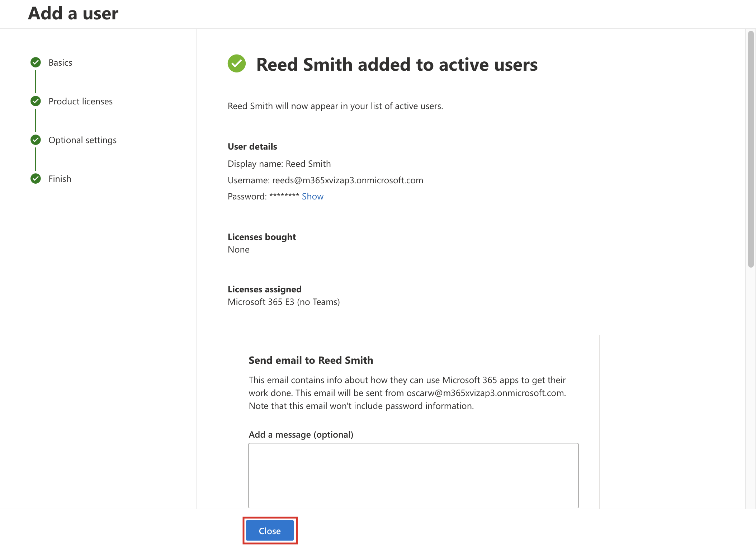The width and height of the screenshot is (756, 551).
Task: Click the User details heading
Action: coord(252,146)
